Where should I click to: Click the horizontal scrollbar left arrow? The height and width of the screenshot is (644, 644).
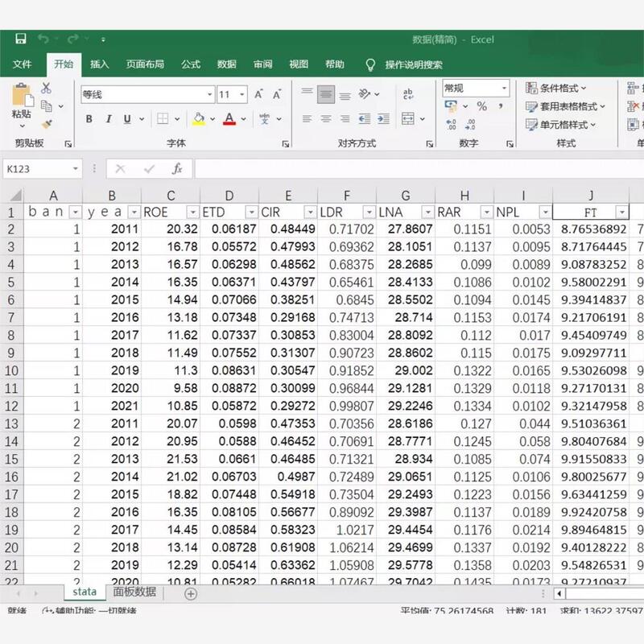559,593
